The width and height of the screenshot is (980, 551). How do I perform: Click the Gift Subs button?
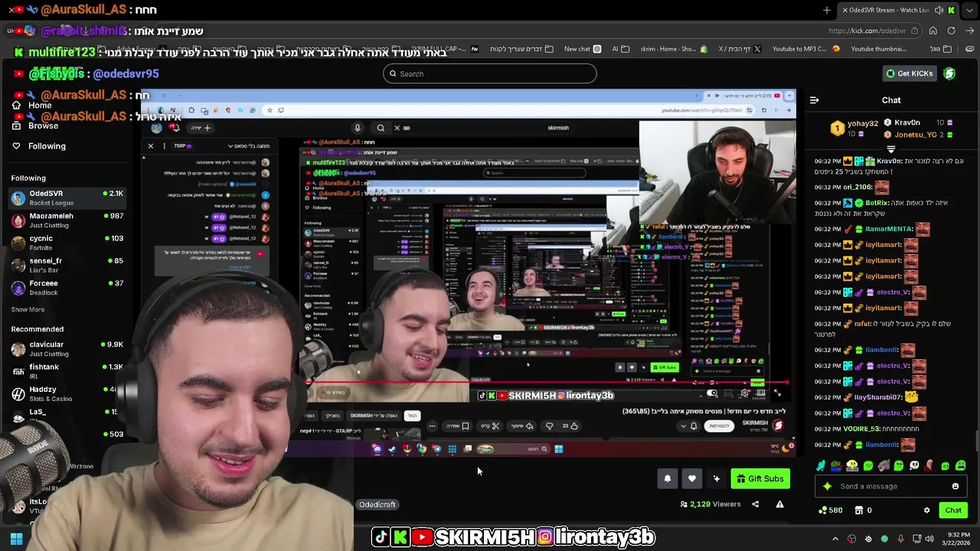tap(759, 479)
